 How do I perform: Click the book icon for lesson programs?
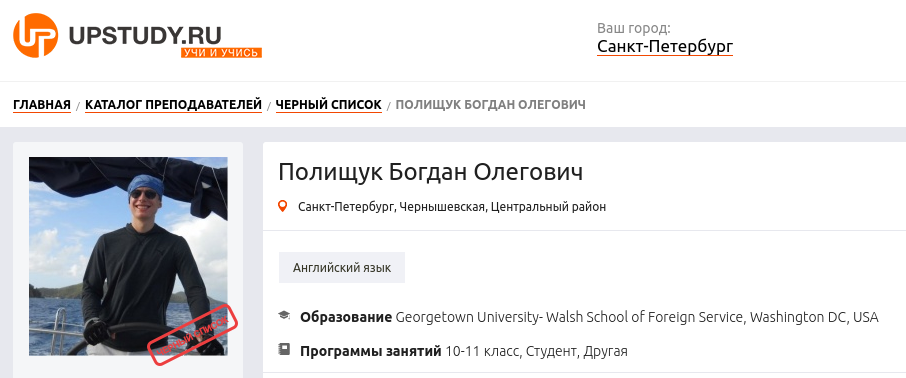point(284,349)
